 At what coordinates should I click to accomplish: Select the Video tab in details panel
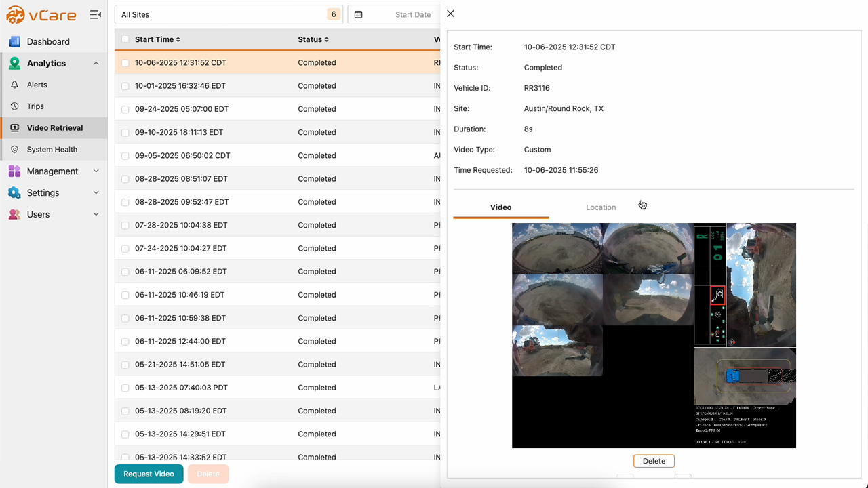point(500,207)
